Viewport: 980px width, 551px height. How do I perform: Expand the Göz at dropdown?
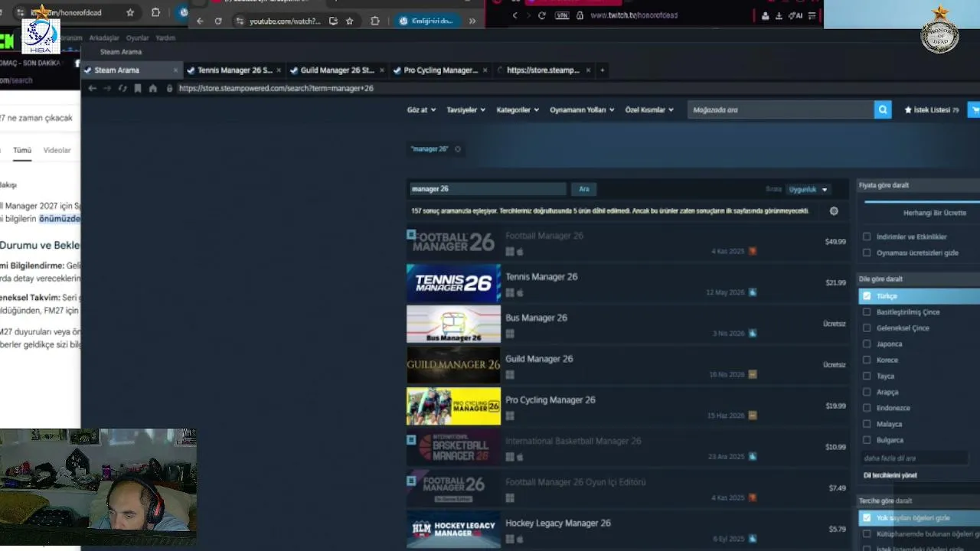pos(421,110)
